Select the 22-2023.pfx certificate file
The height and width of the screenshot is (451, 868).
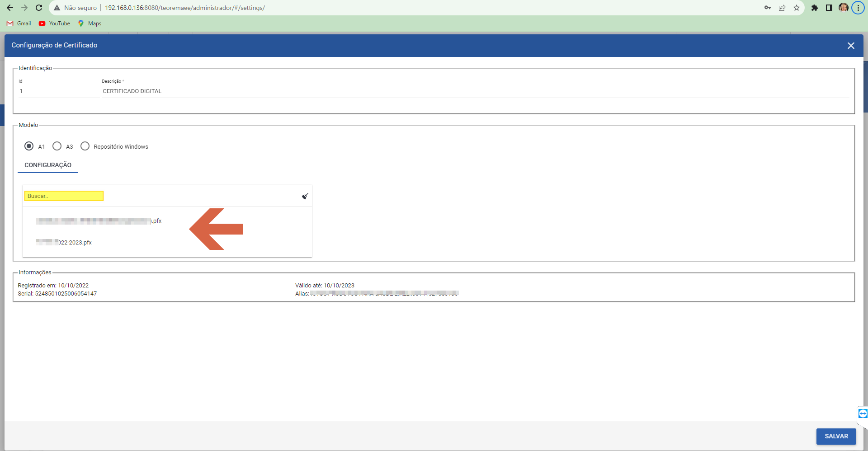167,243
